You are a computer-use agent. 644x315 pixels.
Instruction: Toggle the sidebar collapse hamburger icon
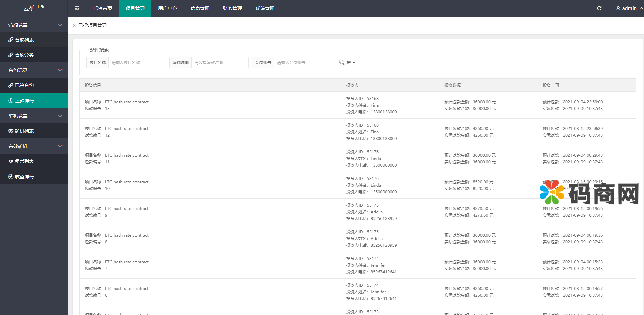point(77,8)
